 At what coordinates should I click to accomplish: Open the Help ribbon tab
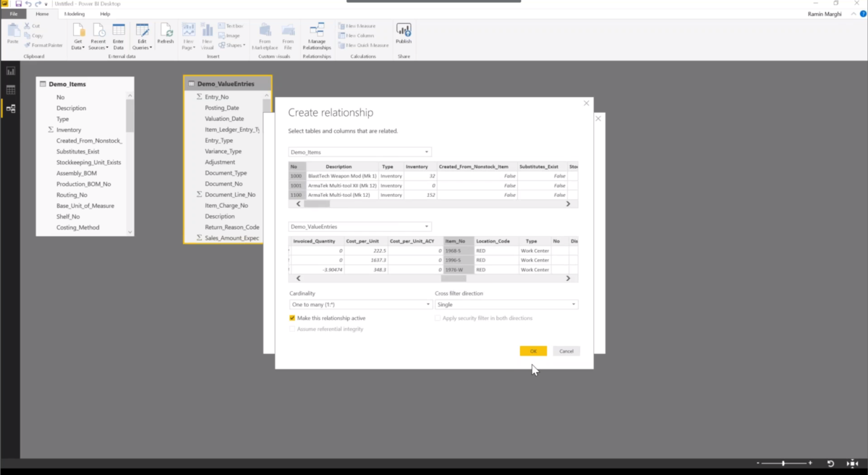point(106,14)
